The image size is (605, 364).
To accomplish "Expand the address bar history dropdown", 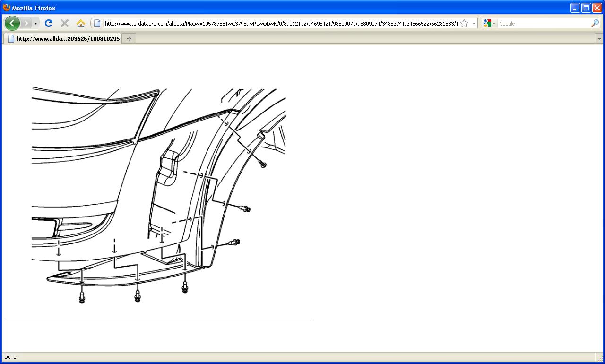I will [474, 23].
